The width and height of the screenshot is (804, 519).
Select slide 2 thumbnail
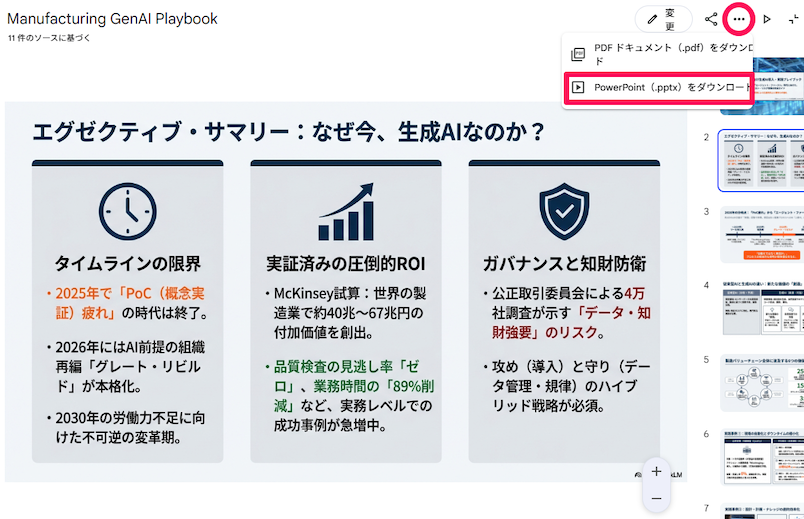point(761,161)
